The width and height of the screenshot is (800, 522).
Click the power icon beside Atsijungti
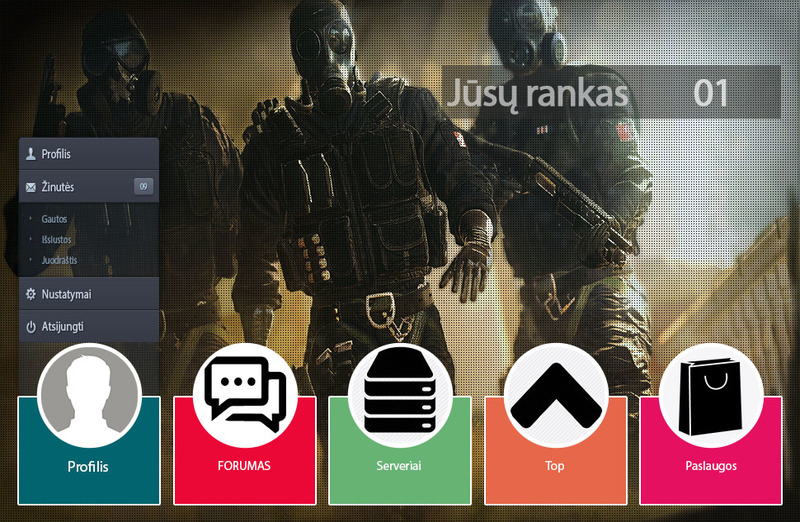pos(31,327)
